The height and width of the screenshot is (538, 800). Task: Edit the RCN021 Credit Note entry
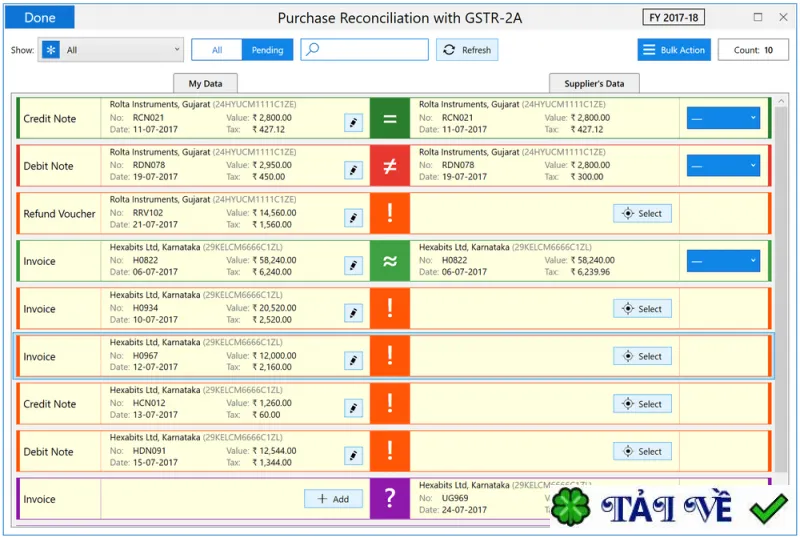(x=353, y=123)
